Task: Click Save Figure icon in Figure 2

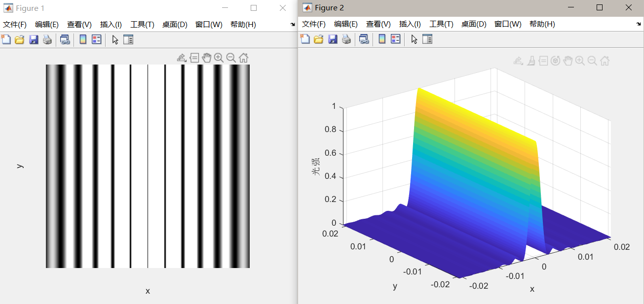Action: pyautogui.click(x=333, y=39)
